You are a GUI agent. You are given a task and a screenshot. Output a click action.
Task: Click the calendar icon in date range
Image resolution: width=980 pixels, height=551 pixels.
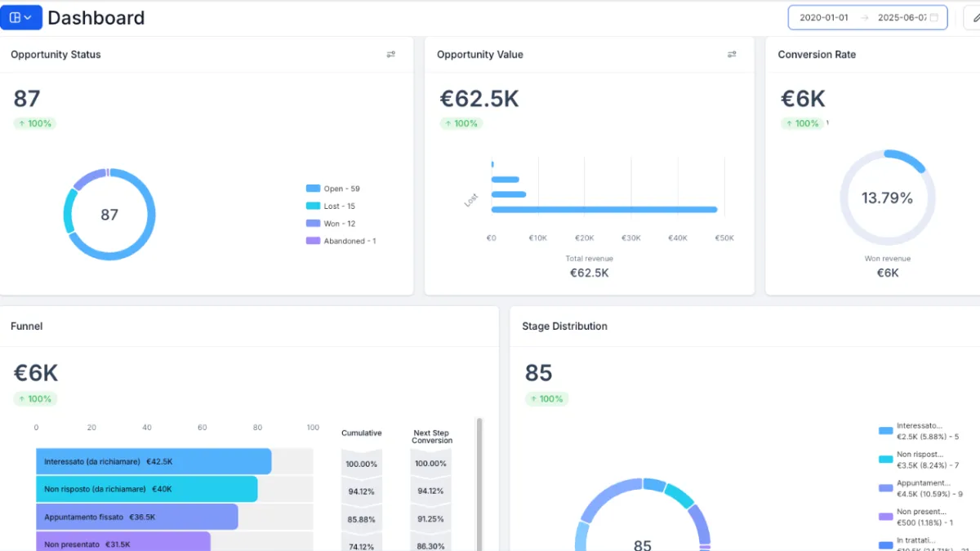[933, 18]
